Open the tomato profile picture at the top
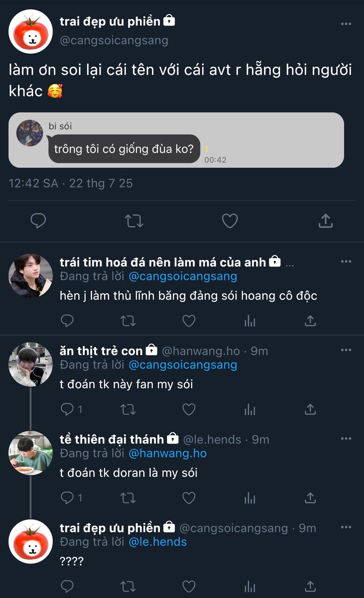 [30, 31]
